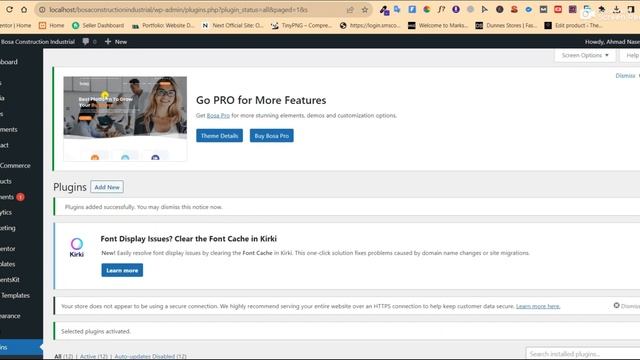
Task: Open the + New menu in admin bar
Action: click(x=116, y=42)
